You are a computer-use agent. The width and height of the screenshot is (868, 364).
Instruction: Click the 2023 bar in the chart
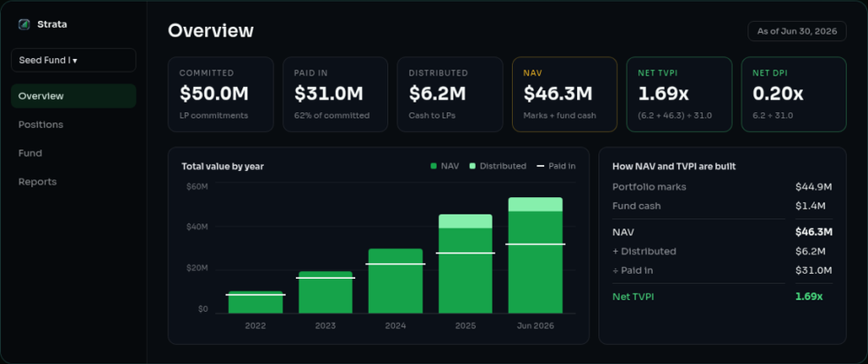(x=325, y=293)
